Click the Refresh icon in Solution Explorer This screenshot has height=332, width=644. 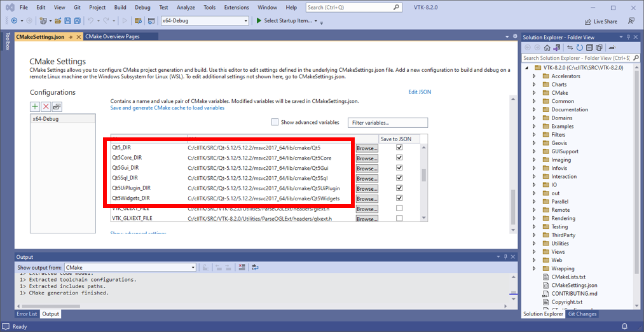(x=580, y=48)
